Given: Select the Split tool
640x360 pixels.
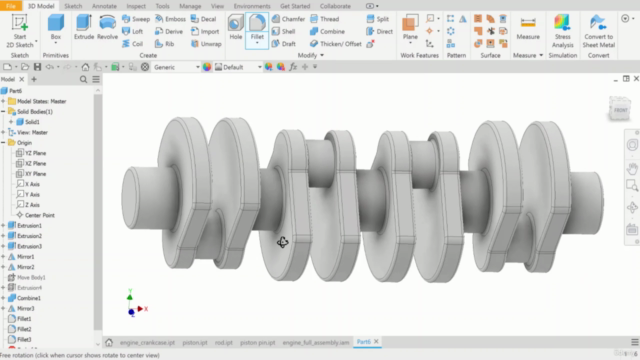Looking at the screenshot, I should [378, 19].
